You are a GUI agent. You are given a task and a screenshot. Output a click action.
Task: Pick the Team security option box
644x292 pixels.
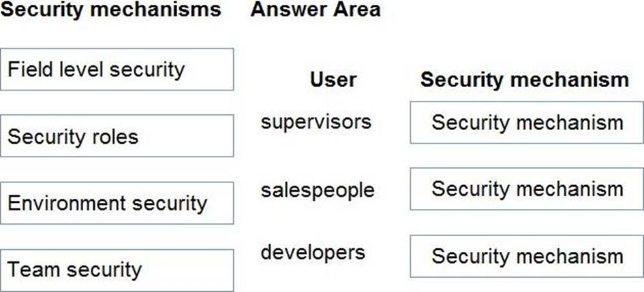117,270
